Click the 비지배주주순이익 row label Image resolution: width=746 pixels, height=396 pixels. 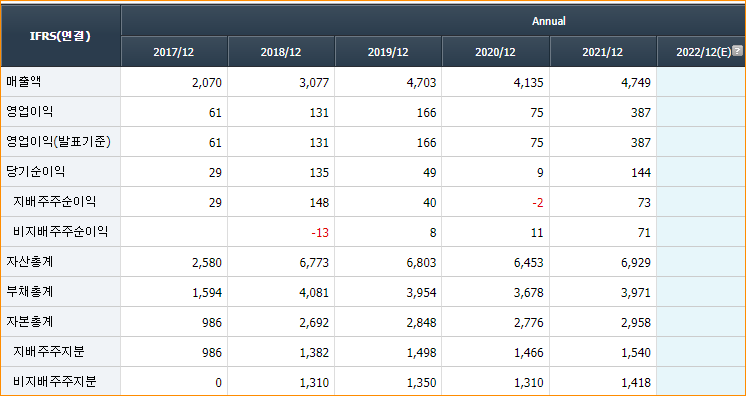click(x=61, y=232)
